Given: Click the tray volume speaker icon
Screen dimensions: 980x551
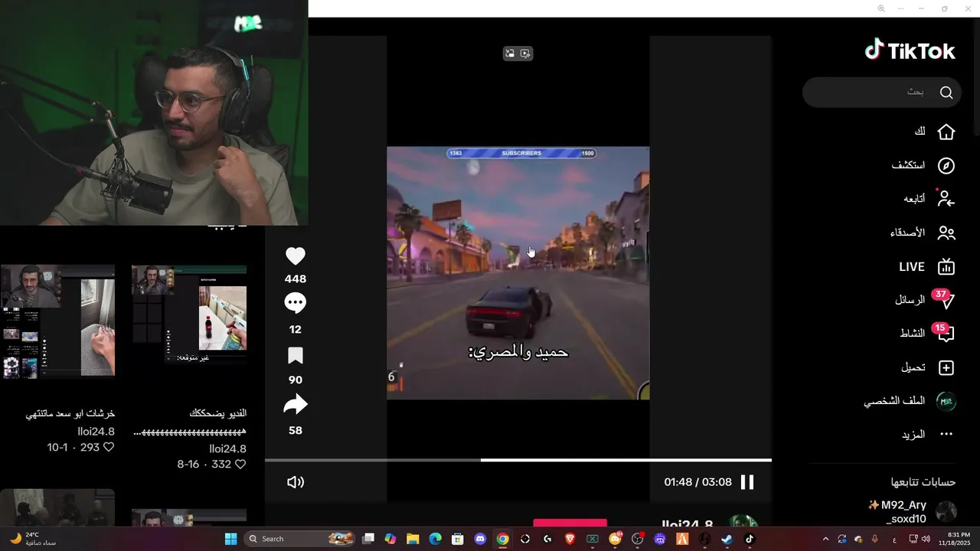Looking at the screenshot, I should [x=926, y=539].
